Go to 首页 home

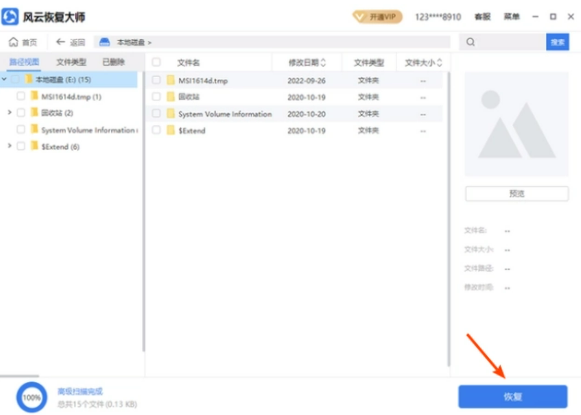[x=23, y=42]
